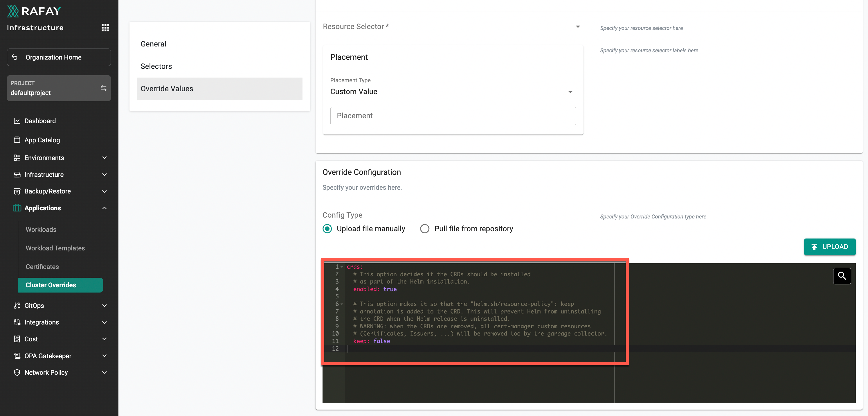The image size is (868, 416).
Task: Click the OPA Gatekeeper icon
Action: click(17, 356)
